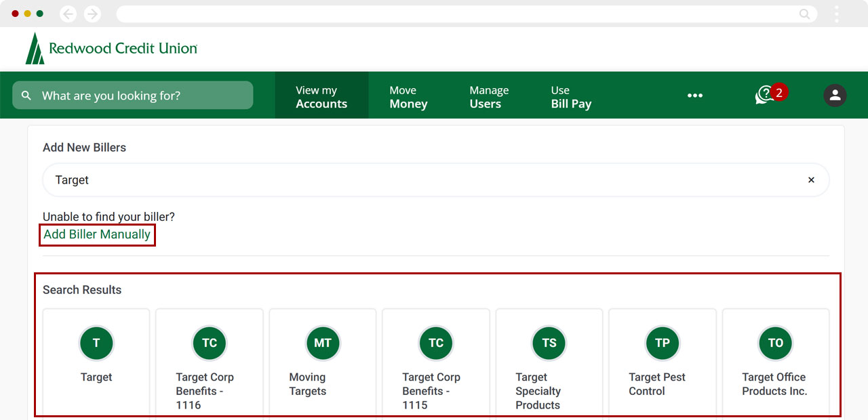Open View my Accounts tab
Image resolution: width=868 pixels, height=420 pixels.
pyautogui.click(x=321, y=97)
